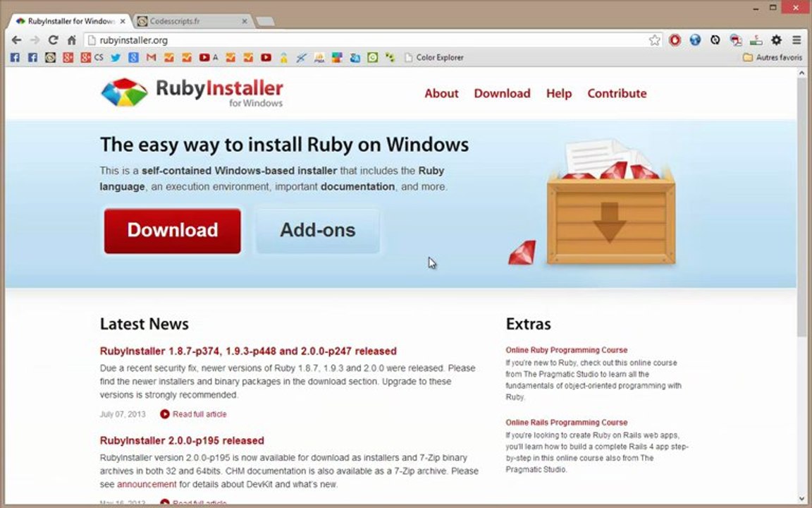
Task: Click the vertical scrollbar thumb
Action: point(801,207)
